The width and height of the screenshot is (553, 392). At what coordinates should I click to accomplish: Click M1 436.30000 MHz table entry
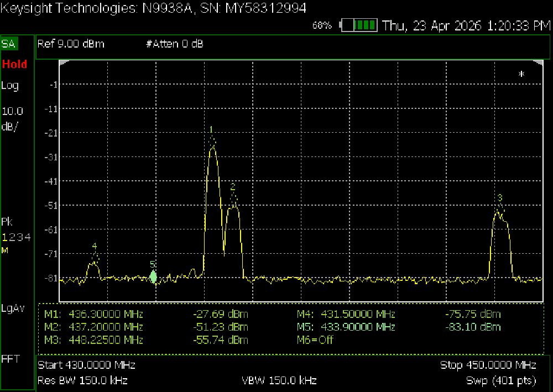(x=93, y=314)
